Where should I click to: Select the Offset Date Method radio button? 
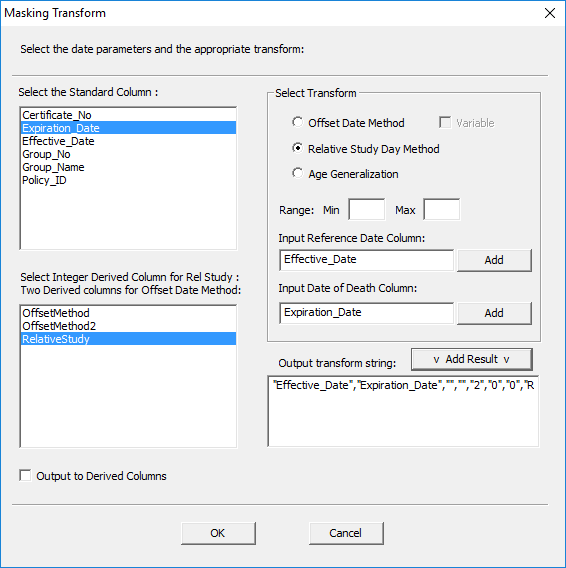297,122
